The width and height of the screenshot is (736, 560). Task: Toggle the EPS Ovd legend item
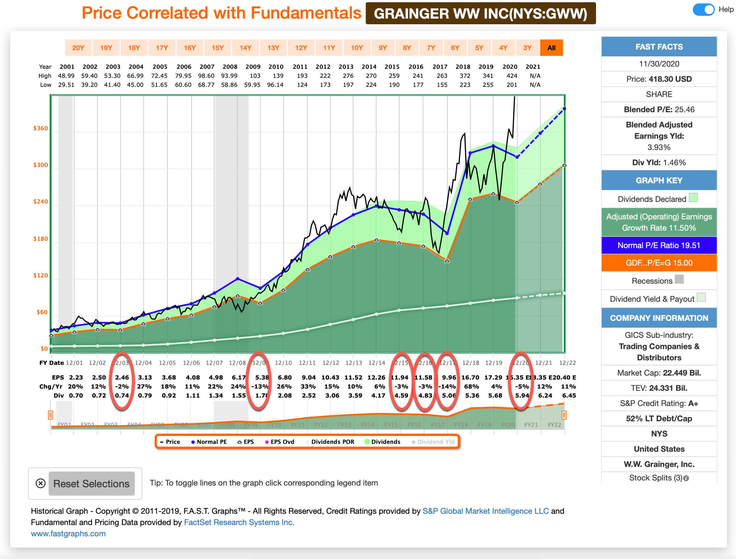tap(280, 442)
